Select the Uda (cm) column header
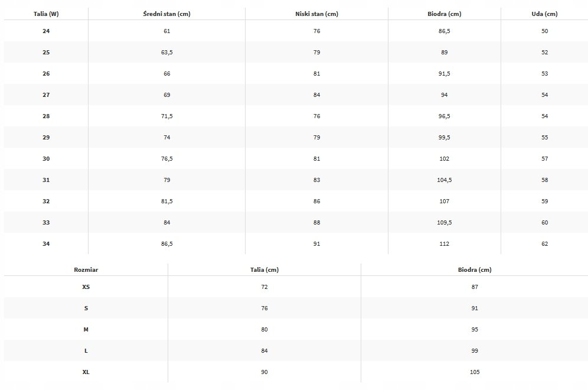 [544, 14]
